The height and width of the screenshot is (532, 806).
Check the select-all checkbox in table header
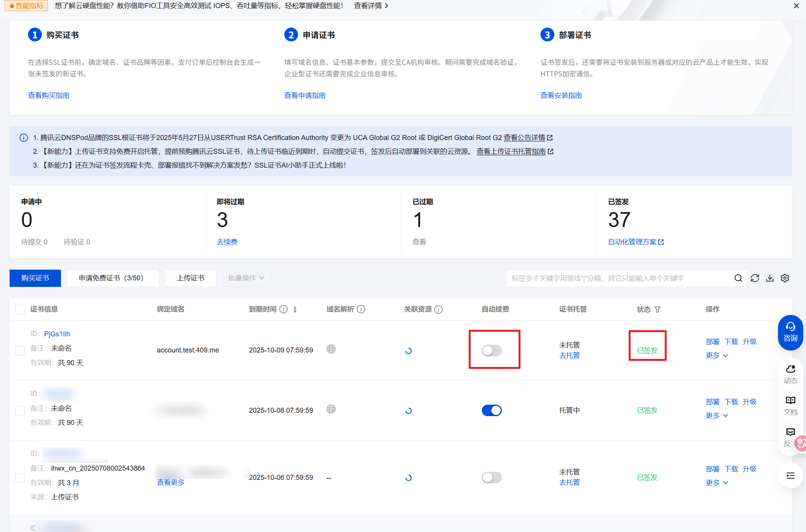20,309
